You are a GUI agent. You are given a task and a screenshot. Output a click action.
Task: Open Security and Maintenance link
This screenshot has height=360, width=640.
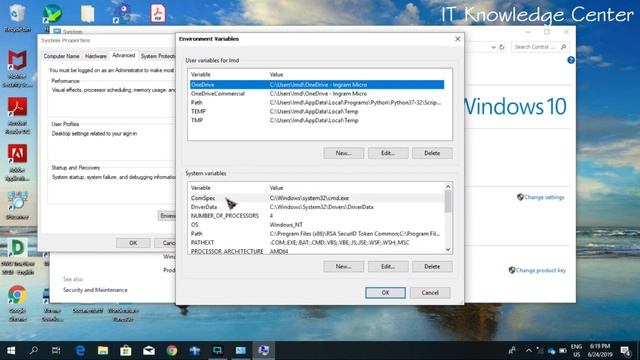coord(95,290)
